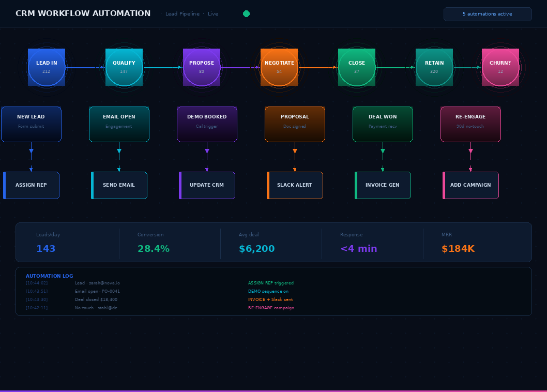Screen dimensions: 547x392
Task: Open the DEMO BOOKED trigger card
Action: (x=207, y=124)
